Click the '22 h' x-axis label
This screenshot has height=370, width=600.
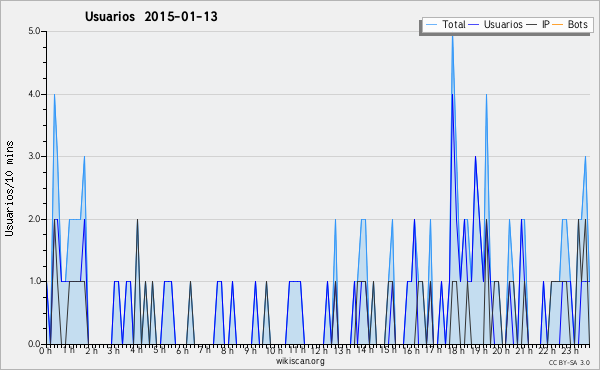pyautogui.click(x=547, y=350)
